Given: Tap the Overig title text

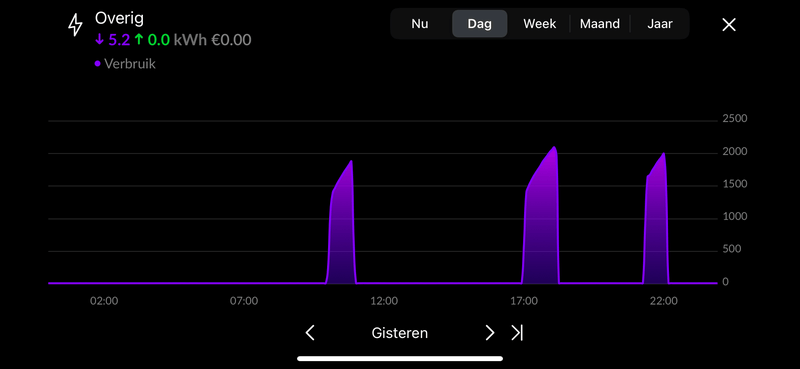Looking at the screenshot, I should 119,19.
